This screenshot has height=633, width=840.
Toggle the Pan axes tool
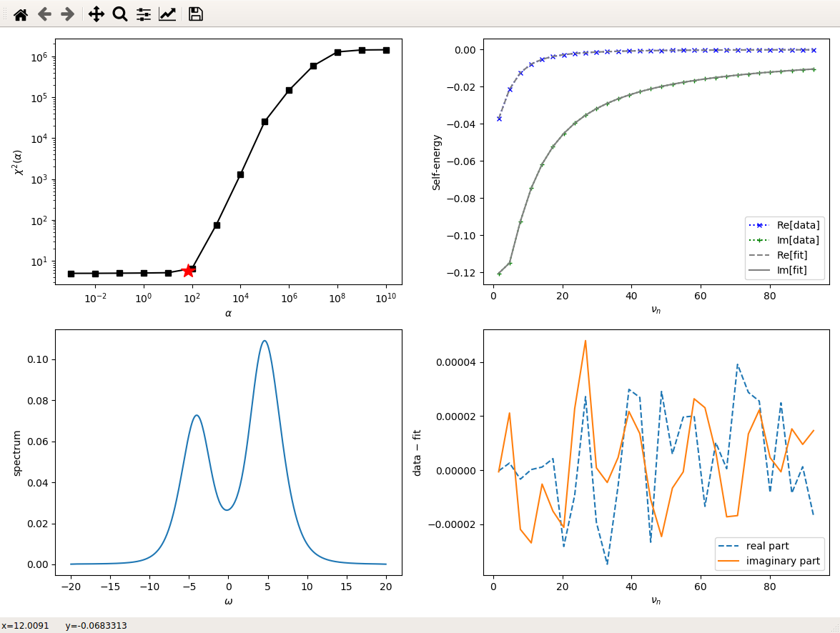pos(97,14)
